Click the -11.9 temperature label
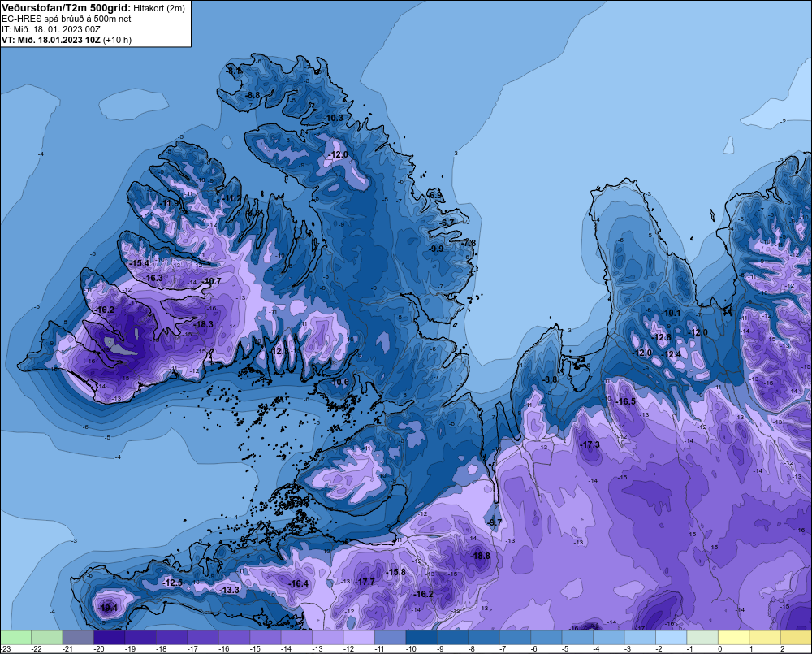 point(170,204)
